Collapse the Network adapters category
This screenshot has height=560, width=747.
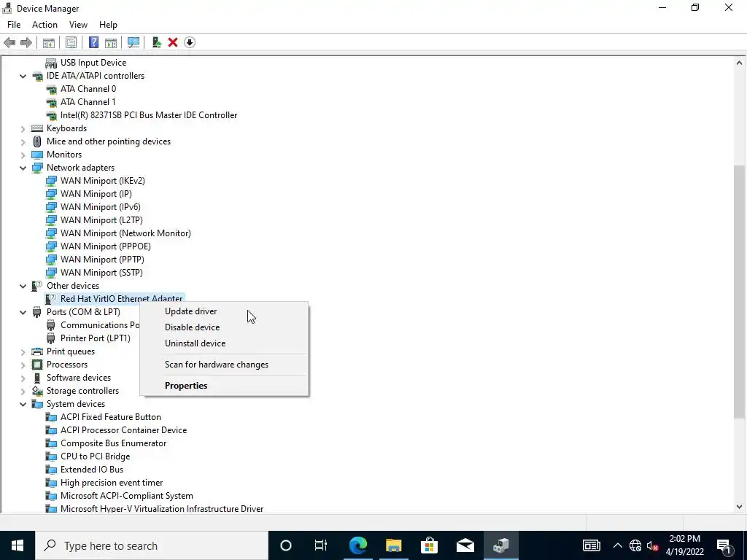[x=23, y=168]
